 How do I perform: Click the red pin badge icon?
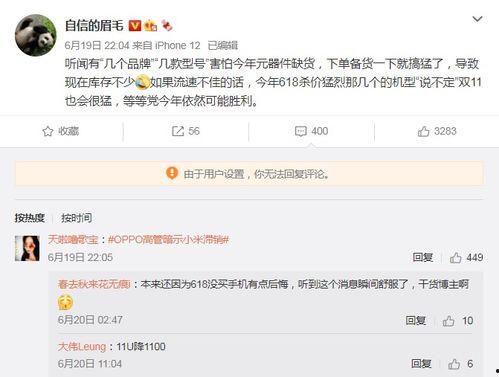click(x=167, y=25)
